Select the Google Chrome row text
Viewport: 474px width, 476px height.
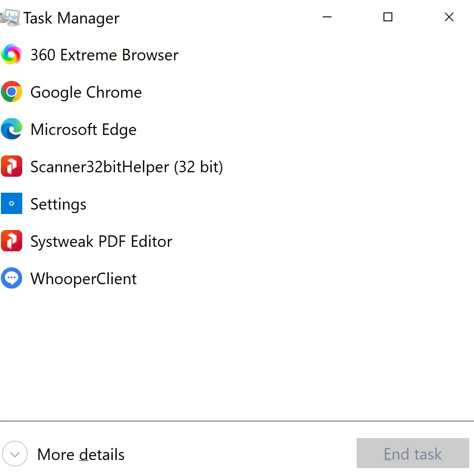click(x=86, y=93)
